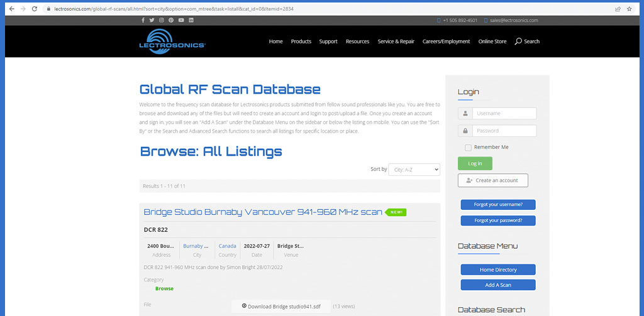Open Bridge Studio Burnaby Vancouver 941-960 MHz scan listing
This screenshot has height=316, width=644.
263,212
